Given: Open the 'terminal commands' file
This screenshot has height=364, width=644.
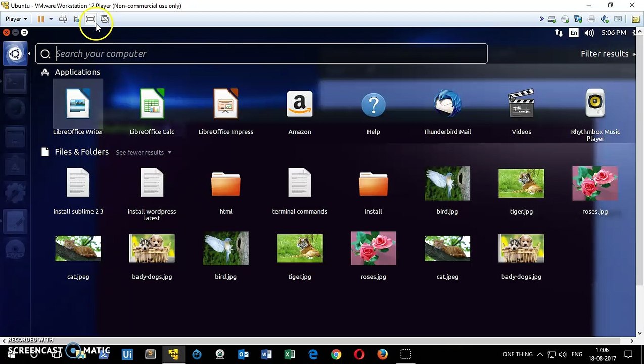Looking at the screenshot, I should 300,183.
